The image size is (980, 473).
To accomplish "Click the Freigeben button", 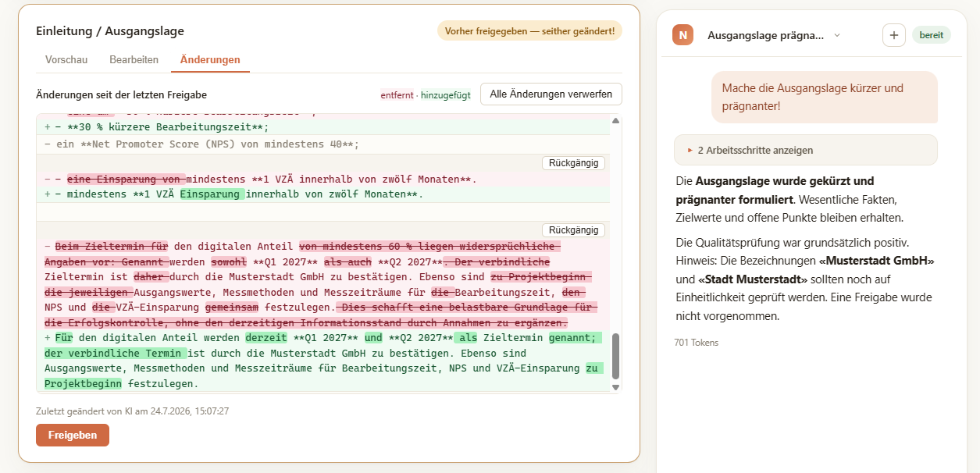I will pos(73,435).
